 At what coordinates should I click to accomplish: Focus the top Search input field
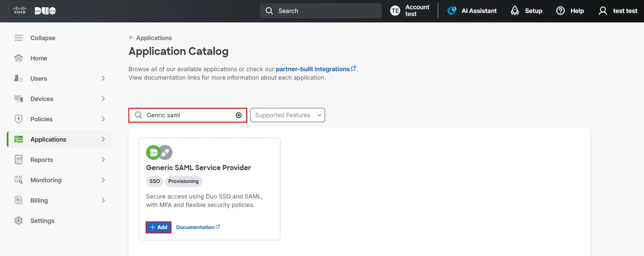click(x=321, y=11)
